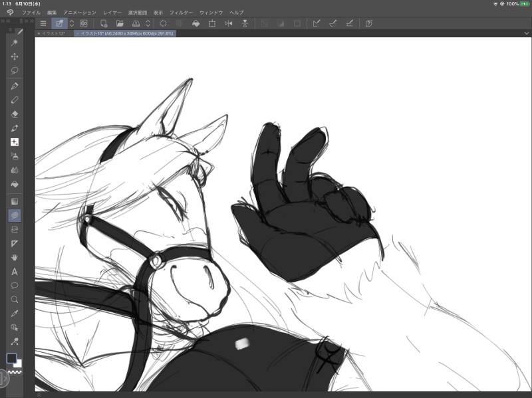
Task: Flip canvas horizontally
Action: (229, 23)
